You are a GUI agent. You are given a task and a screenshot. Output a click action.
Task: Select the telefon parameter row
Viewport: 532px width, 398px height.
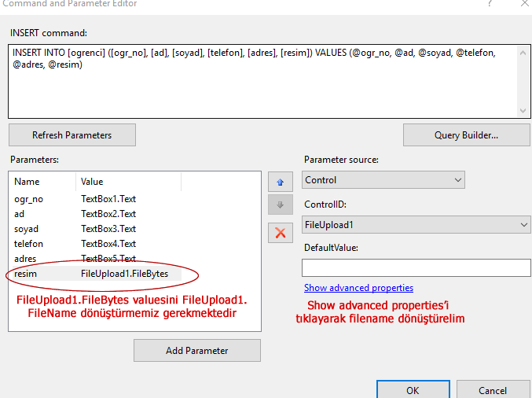pos(28,244)
